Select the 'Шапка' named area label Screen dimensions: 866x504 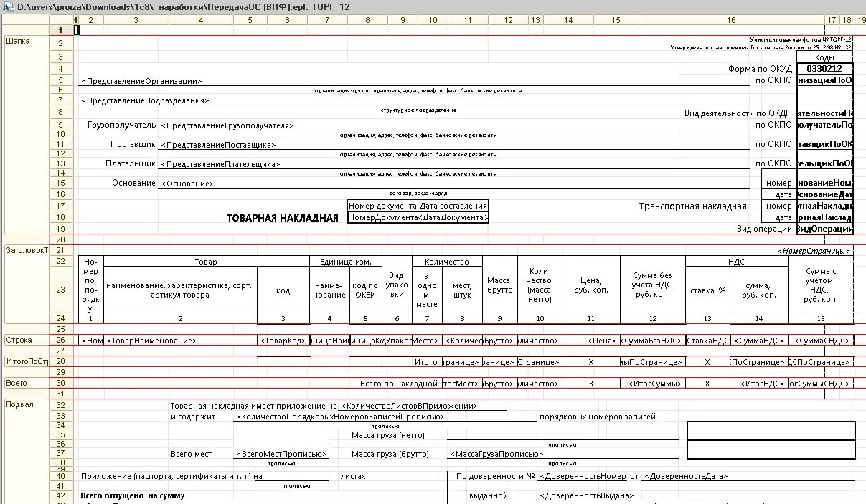coord(18,42)
